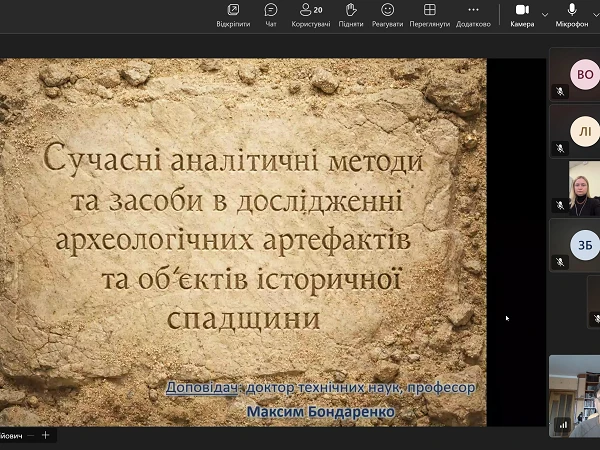Screen dimensions: 600x450
Task: Click the blonde woman's video tile
Action: [x=582, y=188]
